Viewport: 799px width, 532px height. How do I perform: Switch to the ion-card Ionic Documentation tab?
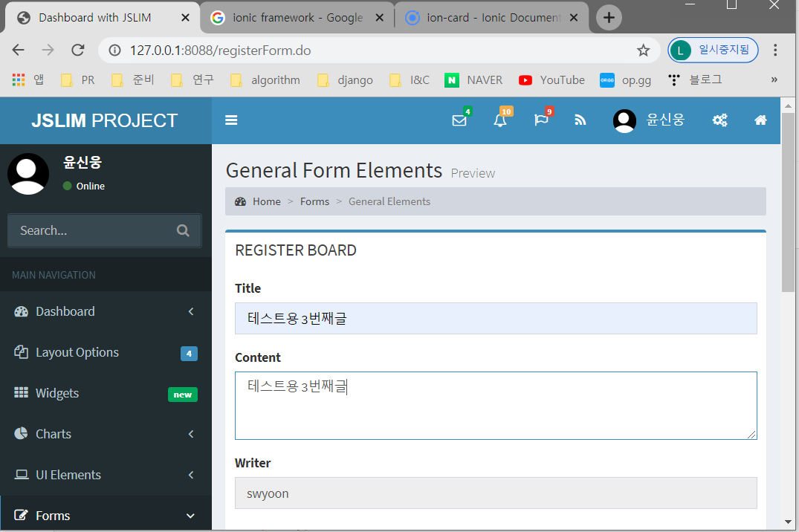pos(492,18)
